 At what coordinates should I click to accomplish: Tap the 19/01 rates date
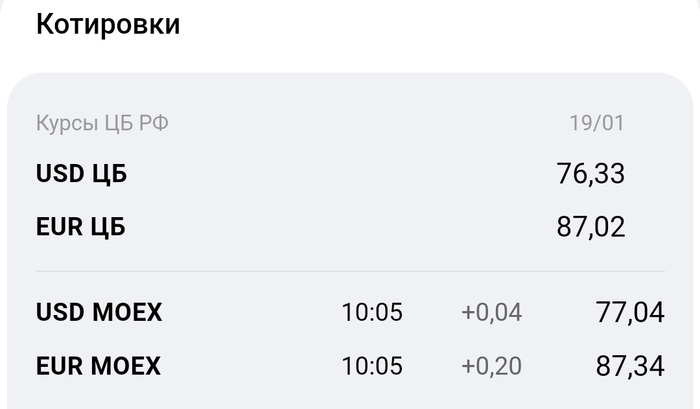coord(597,123)
